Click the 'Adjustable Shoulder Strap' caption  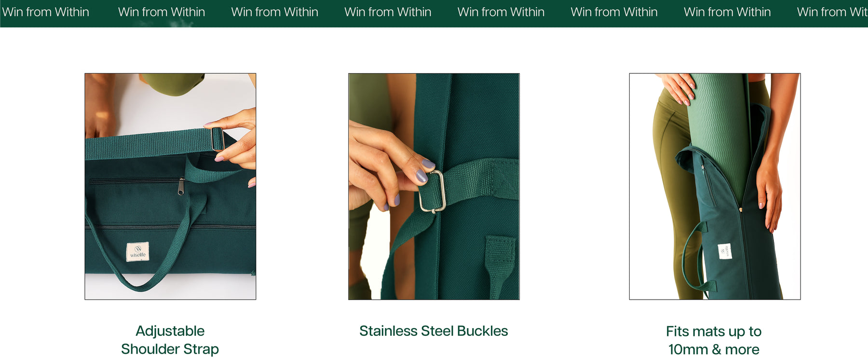click(x=170, y=340)
